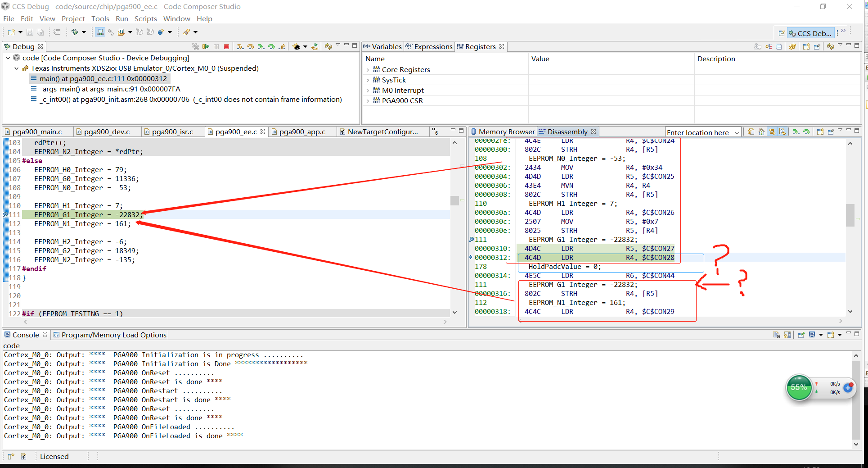Click the red Terminate debug icon
The image size is (868, 468).
[227, 46]
